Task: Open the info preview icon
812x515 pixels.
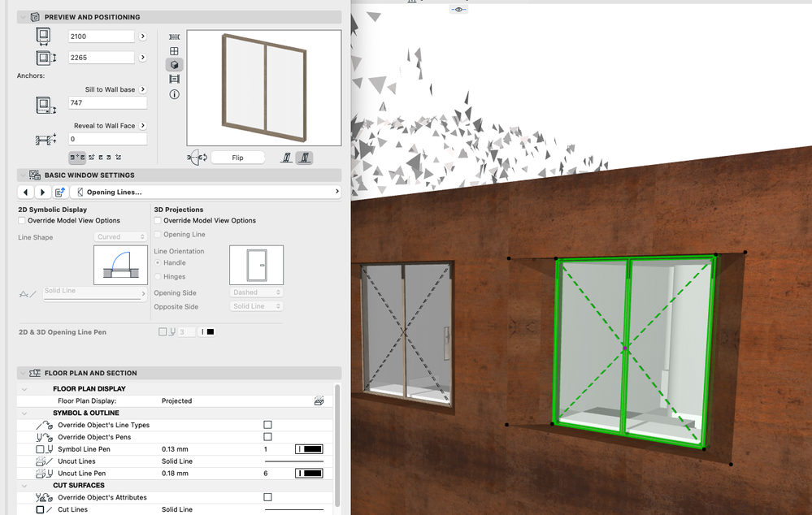Action: (175, 94)
